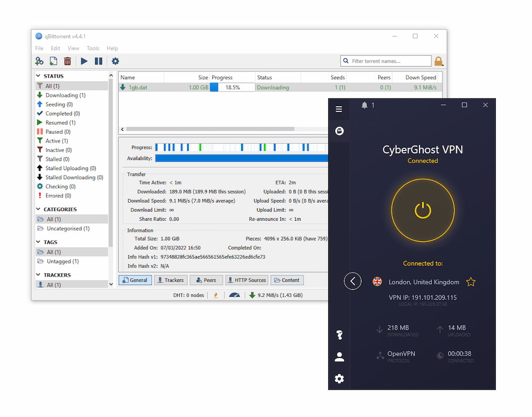
Task: Select Stalled Uploading (0) filter
Action: [71, 168]
